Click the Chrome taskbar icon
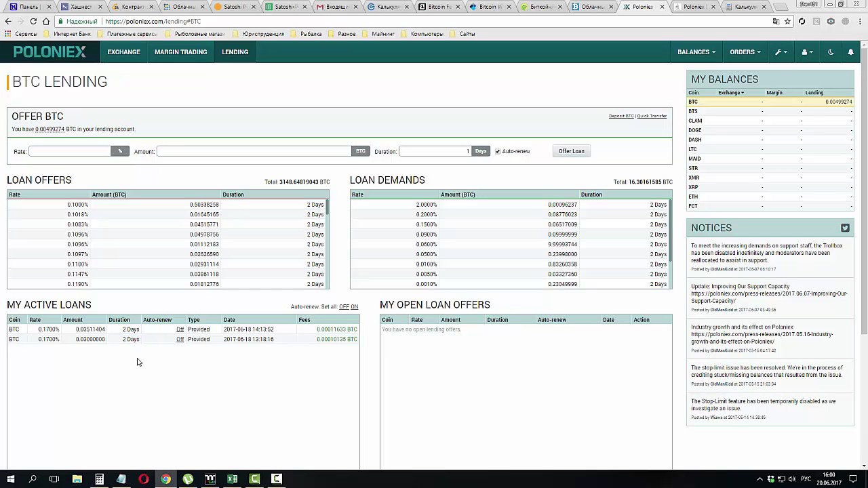 165,479
